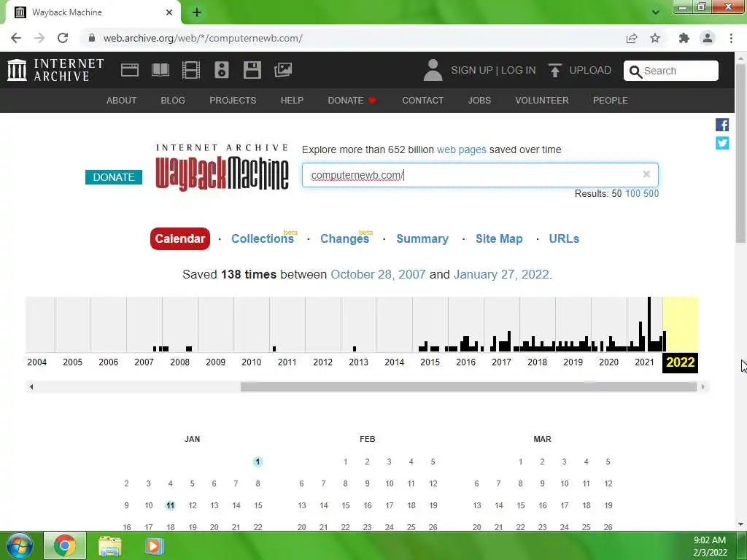Click the timeline scroll left arrow
The height and width of the screenshot is (560, 747).
31,386
